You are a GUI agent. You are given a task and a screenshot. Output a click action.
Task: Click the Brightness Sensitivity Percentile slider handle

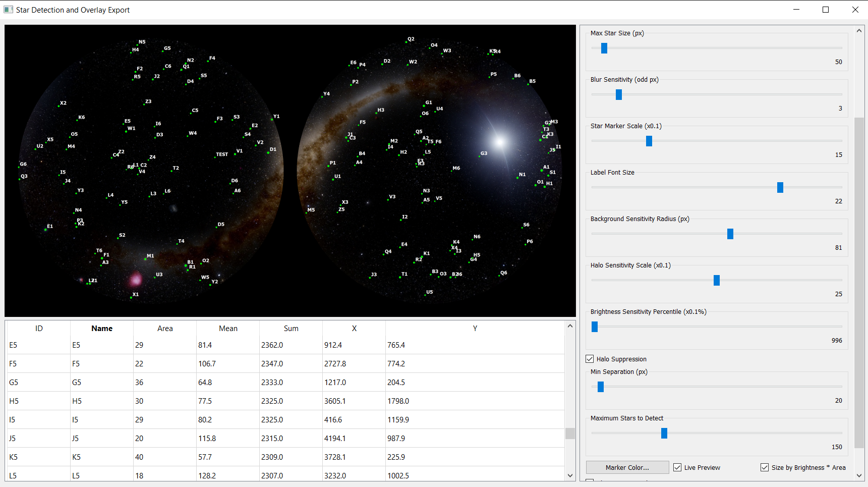click(x=595, y=327)
